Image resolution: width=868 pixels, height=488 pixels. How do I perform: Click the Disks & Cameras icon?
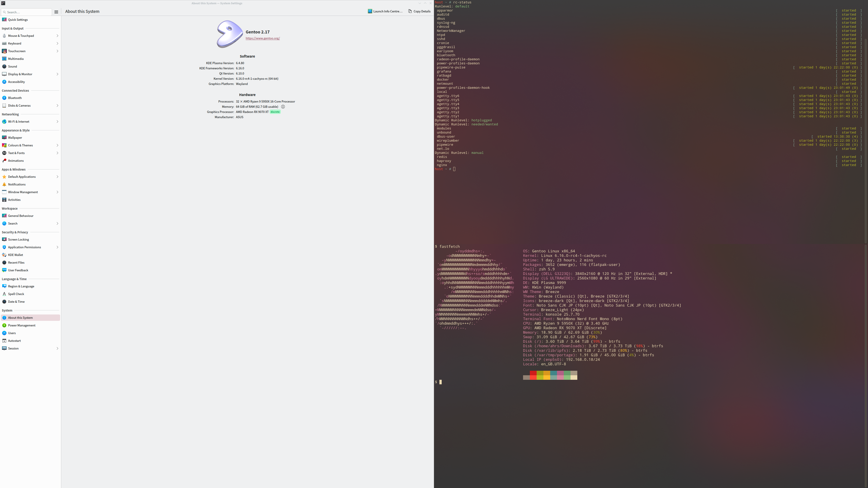coord(4,106)
